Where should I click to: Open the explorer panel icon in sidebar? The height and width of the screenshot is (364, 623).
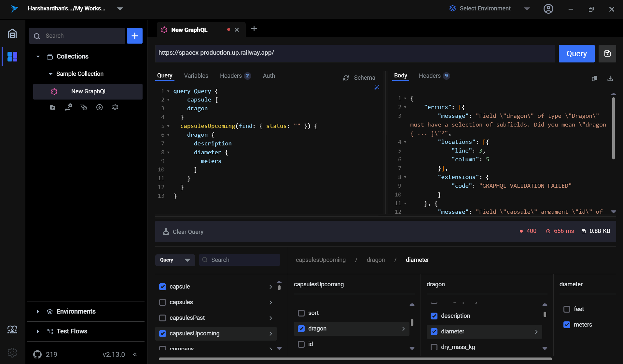pyautogui.click(x=12, y=57)
